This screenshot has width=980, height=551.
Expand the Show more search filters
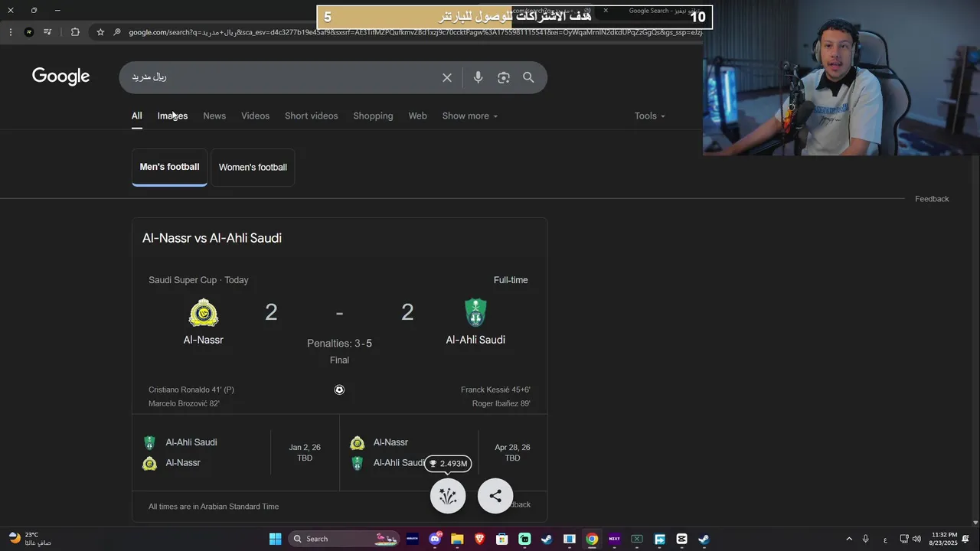[469, 116]
